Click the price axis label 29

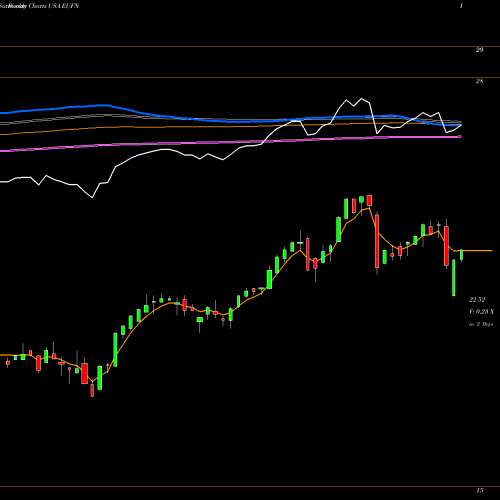[x=479, y=50]
